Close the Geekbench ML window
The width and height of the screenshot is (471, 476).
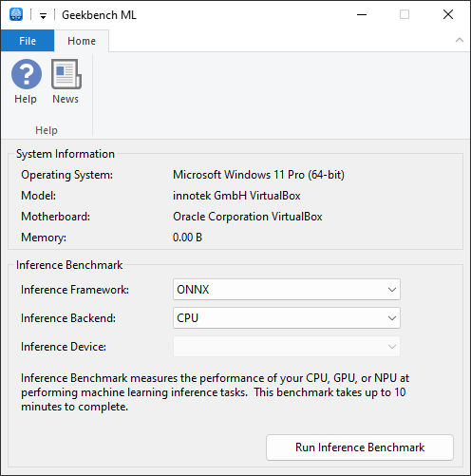pyautogui.click(x=448, y=14)
